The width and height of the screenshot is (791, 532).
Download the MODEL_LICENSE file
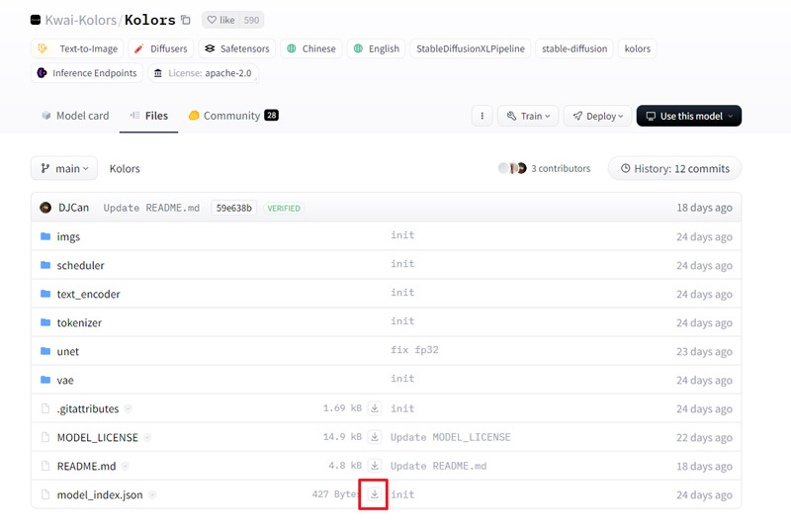[x=374, y=437]
